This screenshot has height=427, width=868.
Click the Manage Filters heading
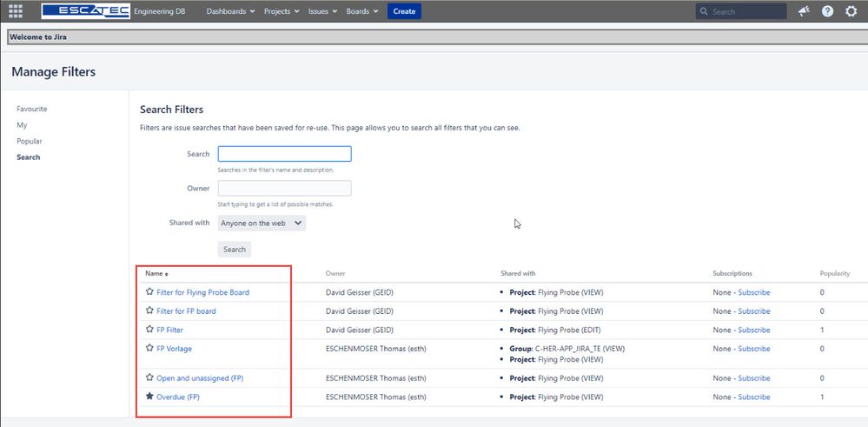pos(54,72)
